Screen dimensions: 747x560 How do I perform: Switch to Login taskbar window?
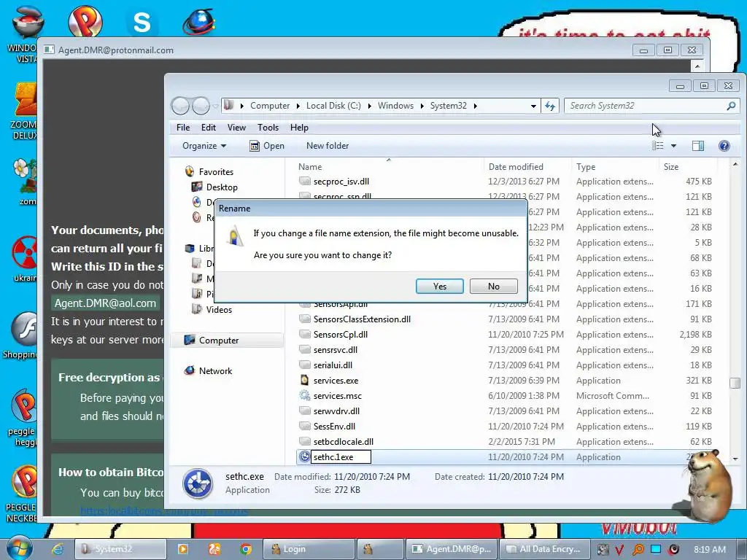pos(307,549)
